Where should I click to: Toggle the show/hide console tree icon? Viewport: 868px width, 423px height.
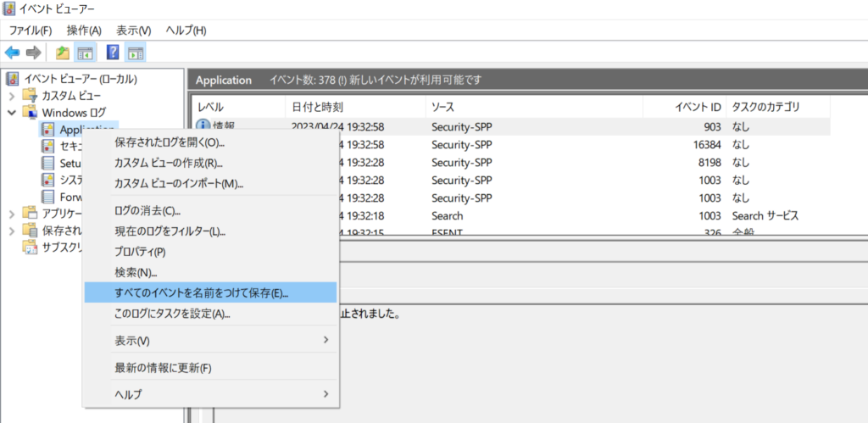point(84,53)
